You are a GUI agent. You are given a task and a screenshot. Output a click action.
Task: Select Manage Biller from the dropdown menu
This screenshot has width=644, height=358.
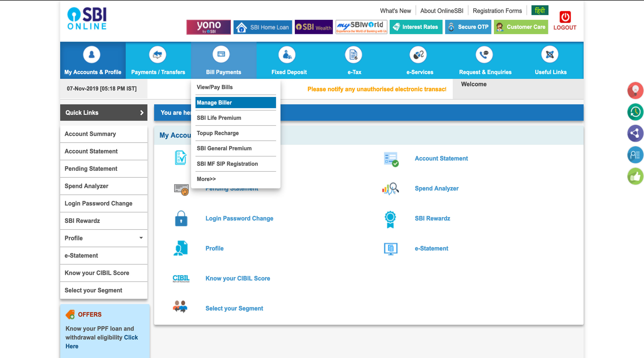(235, 102)
